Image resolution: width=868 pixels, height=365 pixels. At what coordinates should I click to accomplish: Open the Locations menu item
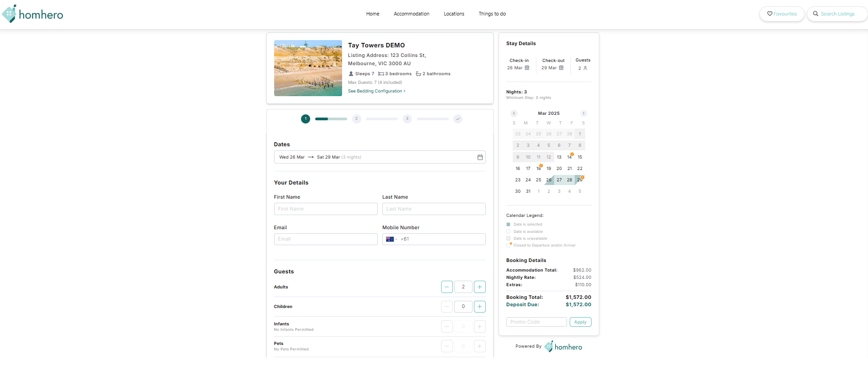[454, 14]
